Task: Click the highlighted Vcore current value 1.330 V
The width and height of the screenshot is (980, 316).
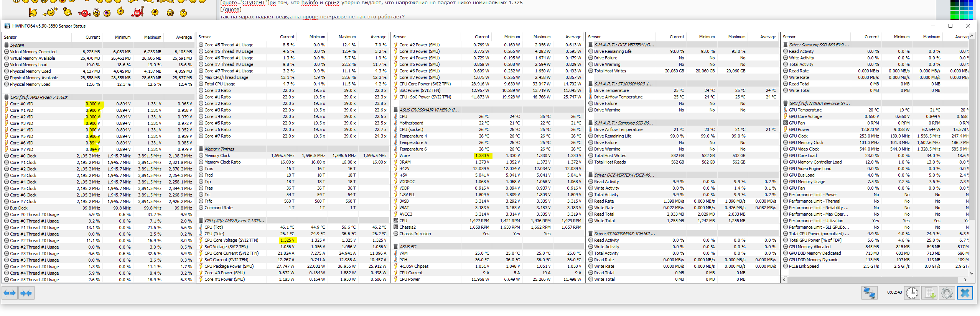Action: [483, 156]
